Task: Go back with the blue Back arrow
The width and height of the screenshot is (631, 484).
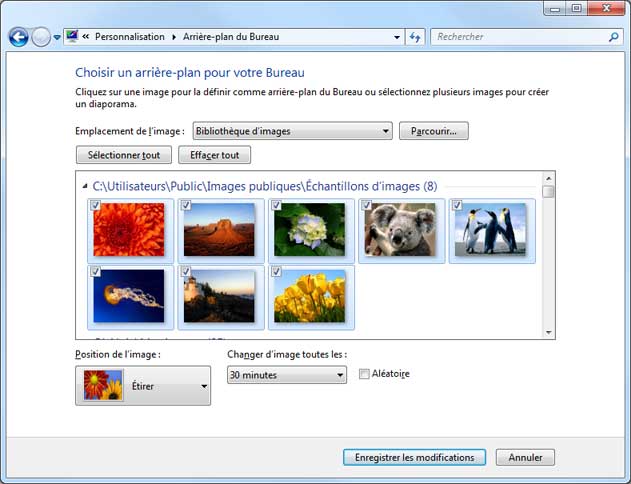Action: (19, 37)
